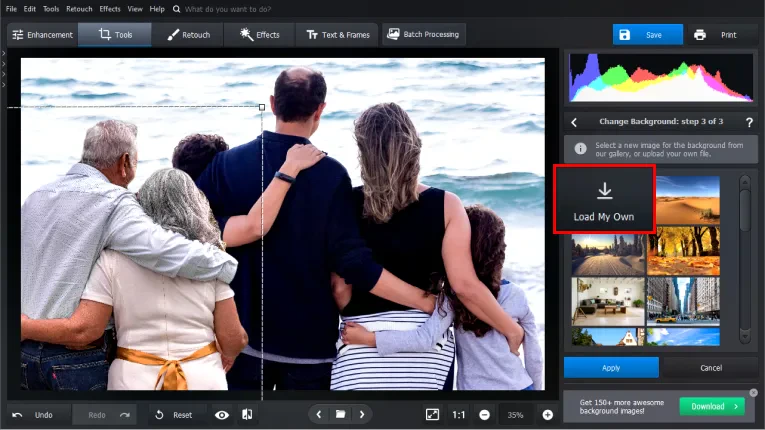Switch to the Retouch tab with brush icon
This screenshot has height=430, width=765.
point(188,35)
